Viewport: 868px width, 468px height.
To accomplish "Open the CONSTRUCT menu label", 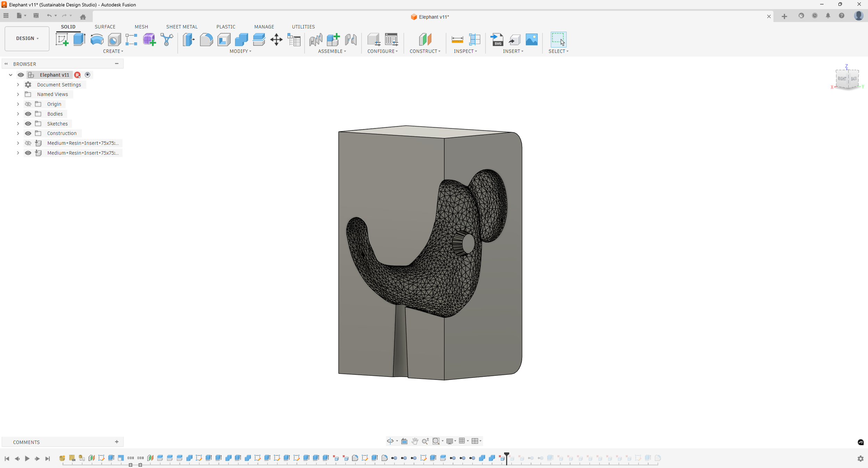I will coord(425,51).
